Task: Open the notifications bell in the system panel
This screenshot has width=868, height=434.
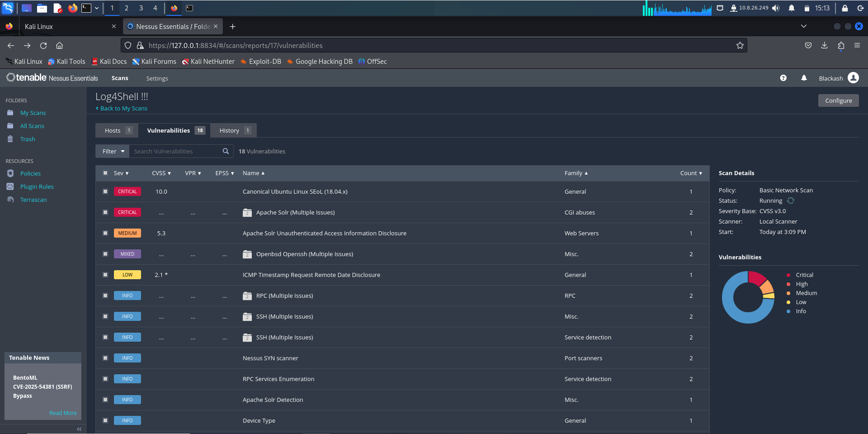Action: click(791, 8)
